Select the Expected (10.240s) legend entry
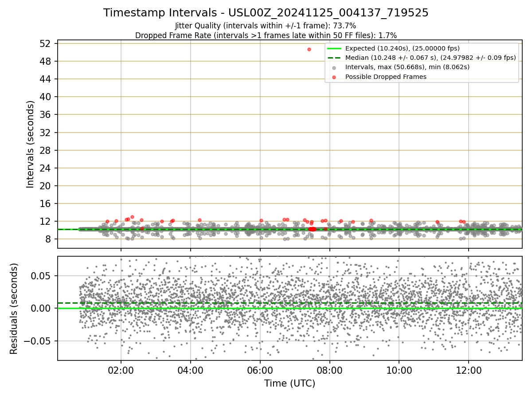Viewport: 532px width, 399px height. click(403, 48)
